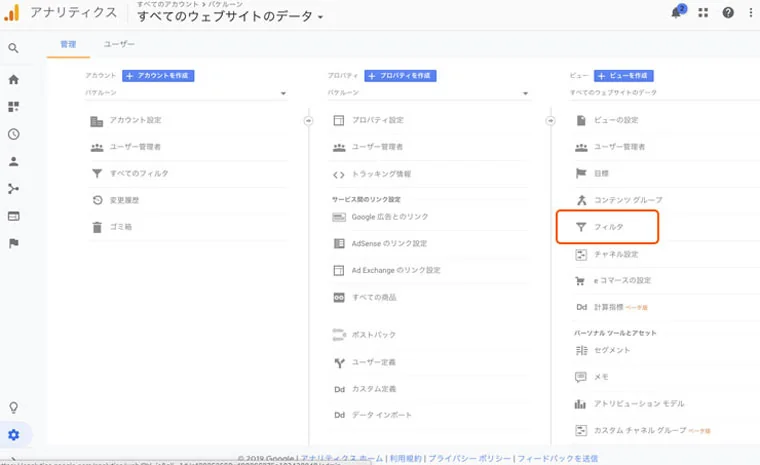The width and height of the screenshot is (760, 465).
Task: Open the Conversions flag icon in sidebar
Action: click(14, 243)
